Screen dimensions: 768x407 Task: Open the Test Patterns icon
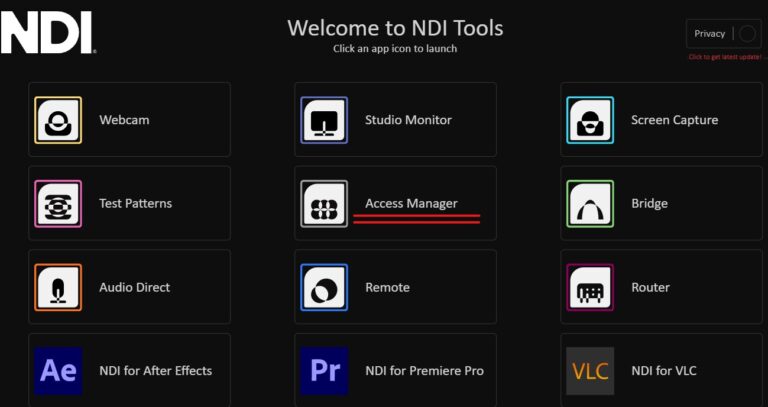[x=58, y=204]
